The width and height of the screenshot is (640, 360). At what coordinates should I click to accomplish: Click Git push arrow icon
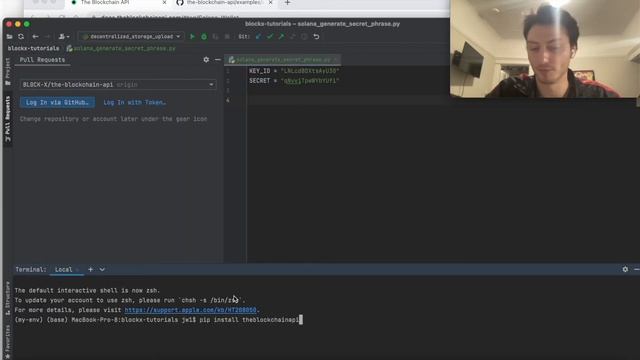click(281, 36)
